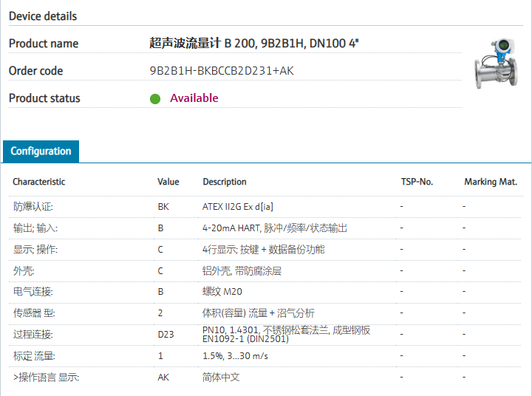Select the Configuration tab
Screen dimensions: 532x396
pos(41,151)
